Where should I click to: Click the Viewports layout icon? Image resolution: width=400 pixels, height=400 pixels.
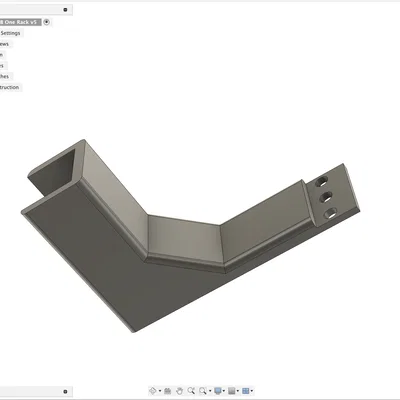[x=246, y=391]
